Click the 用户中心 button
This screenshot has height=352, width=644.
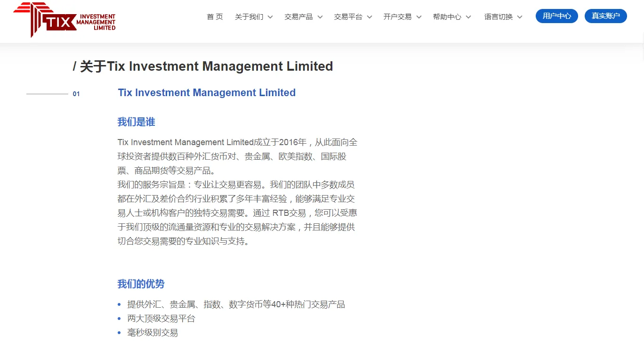[557, 16]
